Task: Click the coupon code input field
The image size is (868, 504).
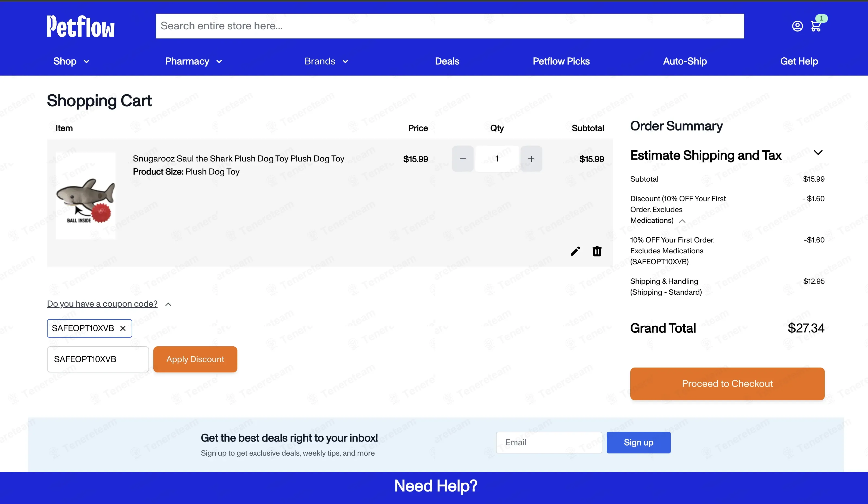Action: 98,359
